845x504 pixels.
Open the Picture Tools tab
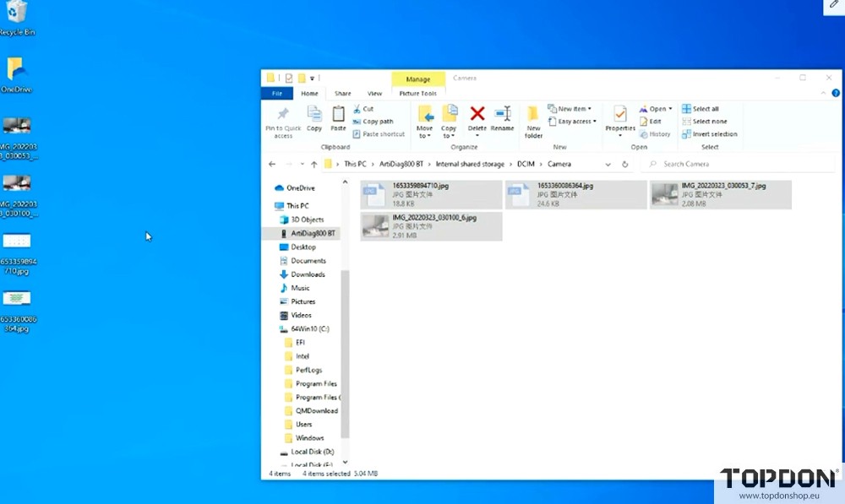418,94
